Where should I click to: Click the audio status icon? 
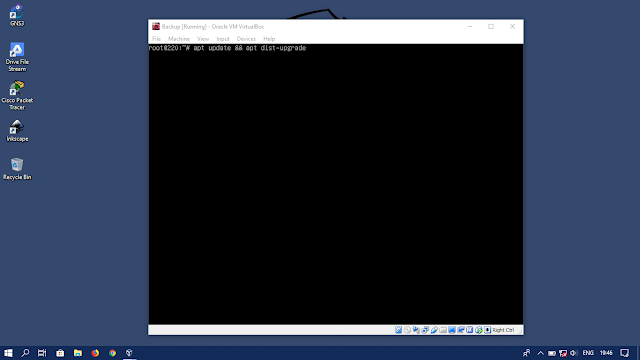tap(416, 330)
